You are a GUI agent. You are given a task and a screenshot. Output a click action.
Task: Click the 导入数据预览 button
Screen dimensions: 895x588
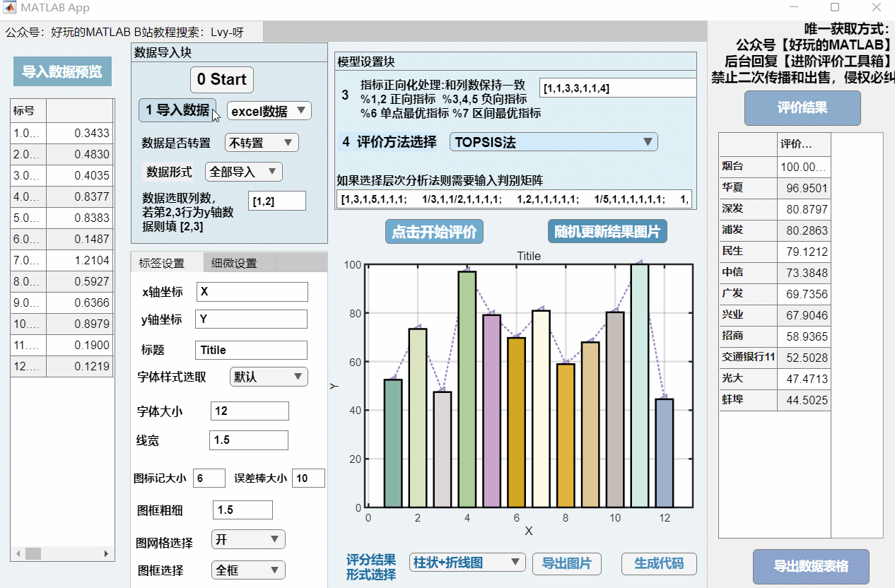coord(62,71)
